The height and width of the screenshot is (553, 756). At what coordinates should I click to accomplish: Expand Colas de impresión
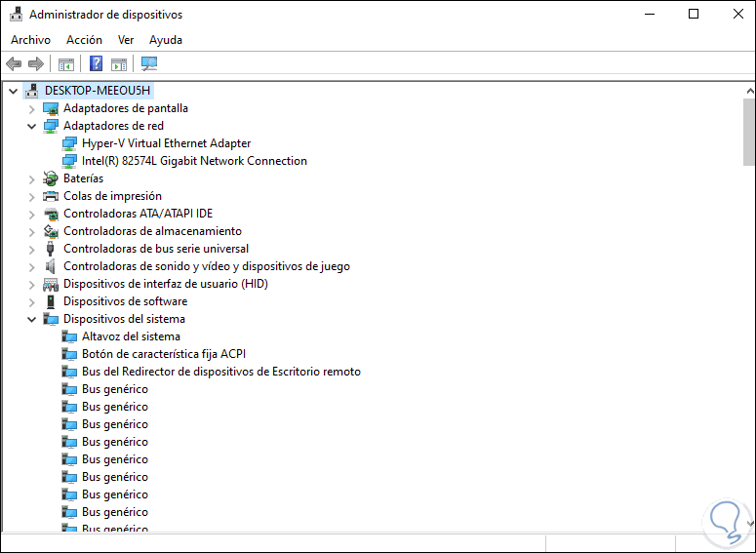32,197
